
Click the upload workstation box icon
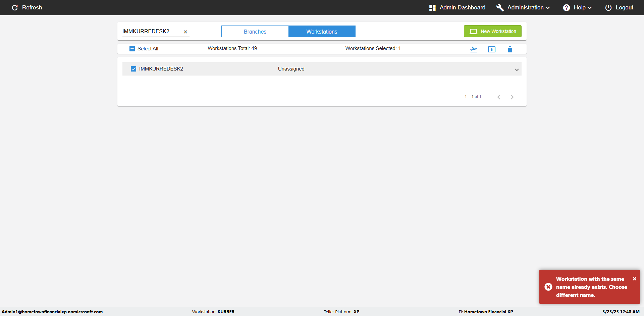(492, 49)
